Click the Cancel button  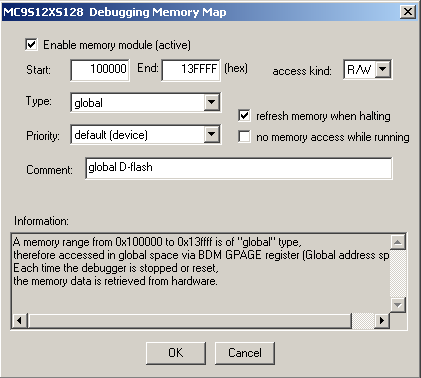coord(245,353)
